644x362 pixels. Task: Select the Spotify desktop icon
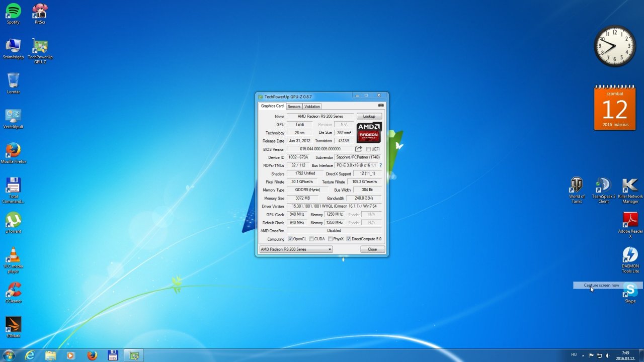click(x=13, y=14)
